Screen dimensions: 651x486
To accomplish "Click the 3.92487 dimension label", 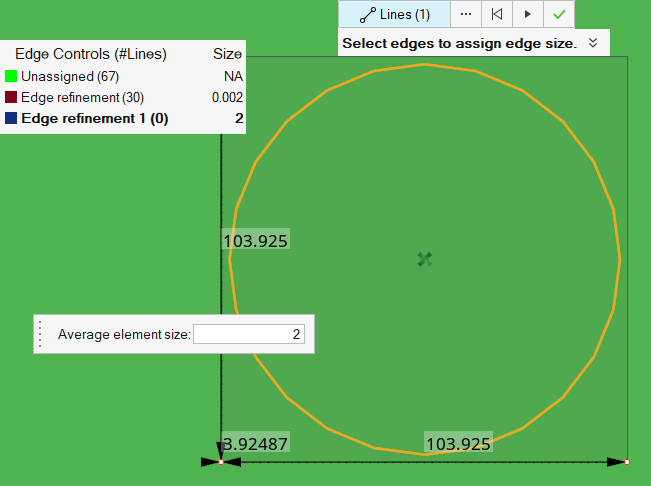I will pyautogui.click(x=256, y=443).
